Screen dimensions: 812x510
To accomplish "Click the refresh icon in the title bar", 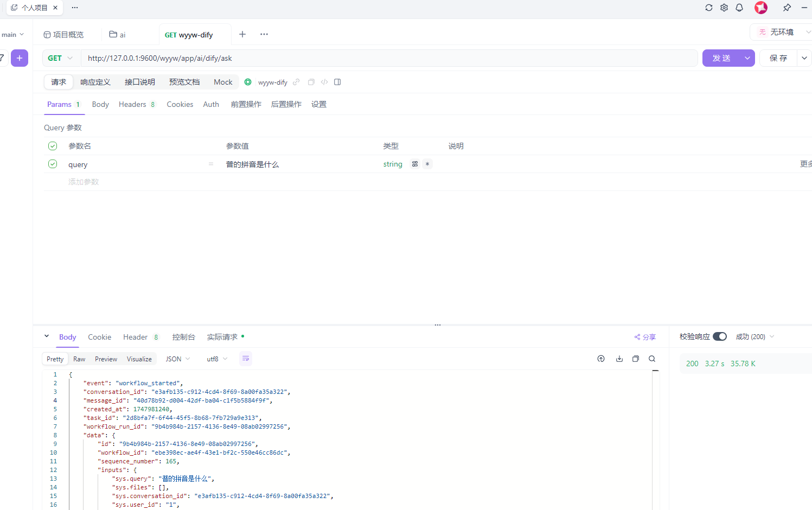I will pyautogui.click(x=708, y=8).
